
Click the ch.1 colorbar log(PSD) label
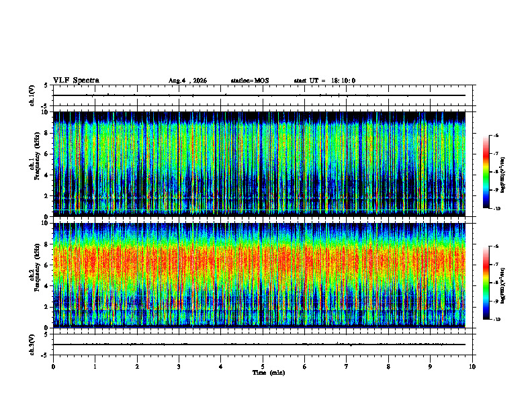click(x=503, y=175)
